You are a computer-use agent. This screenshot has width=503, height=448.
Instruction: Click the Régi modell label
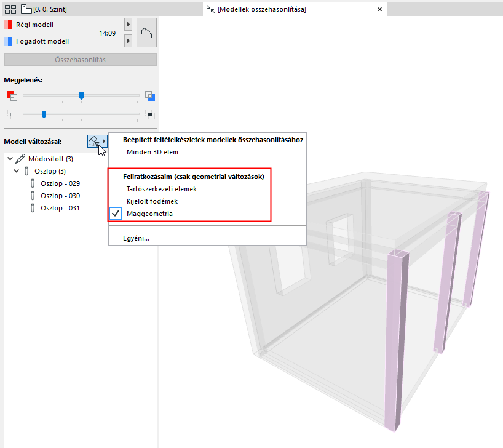tap(34, 25)
